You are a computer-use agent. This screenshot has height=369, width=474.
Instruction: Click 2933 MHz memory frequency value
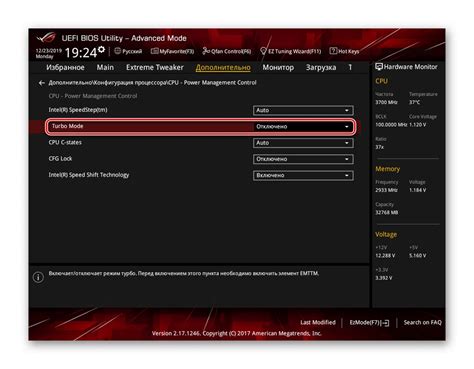(x=386, y=190)
